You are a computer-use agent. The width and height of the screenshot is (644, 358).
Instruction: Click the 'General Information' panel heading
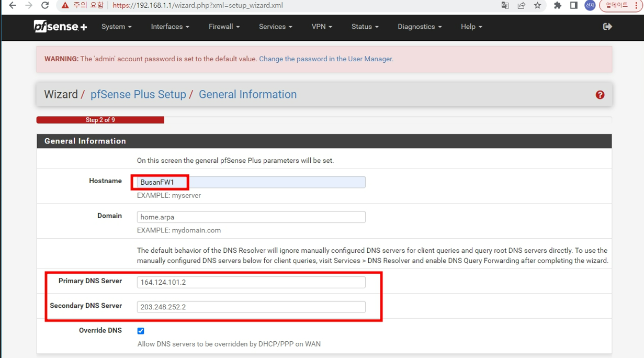(85, 141)
